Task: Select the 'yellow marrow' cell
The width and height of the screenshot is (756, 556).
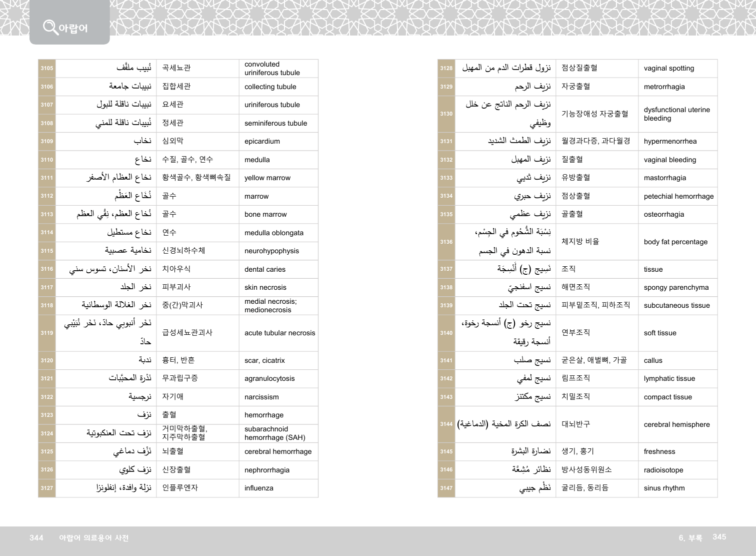Action: click(x=267, y=178)
